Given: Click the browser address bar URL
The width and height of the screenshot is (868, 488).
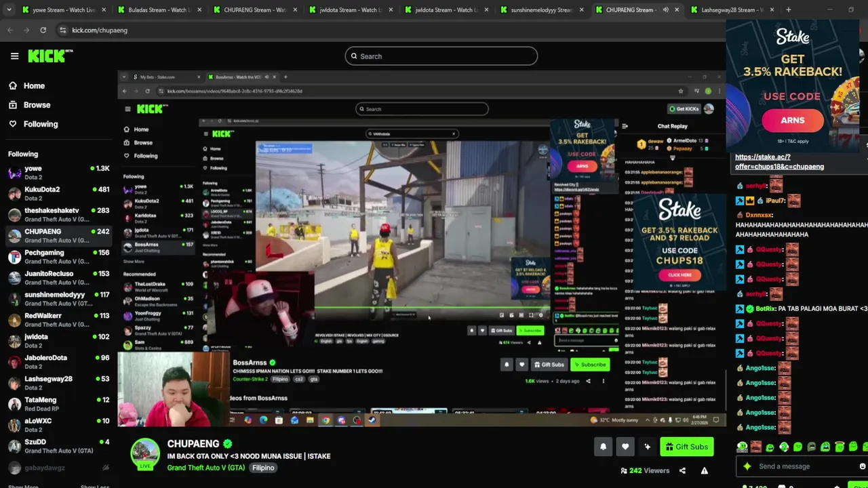Looking at the screenshot, I should [x=100, y=30].
